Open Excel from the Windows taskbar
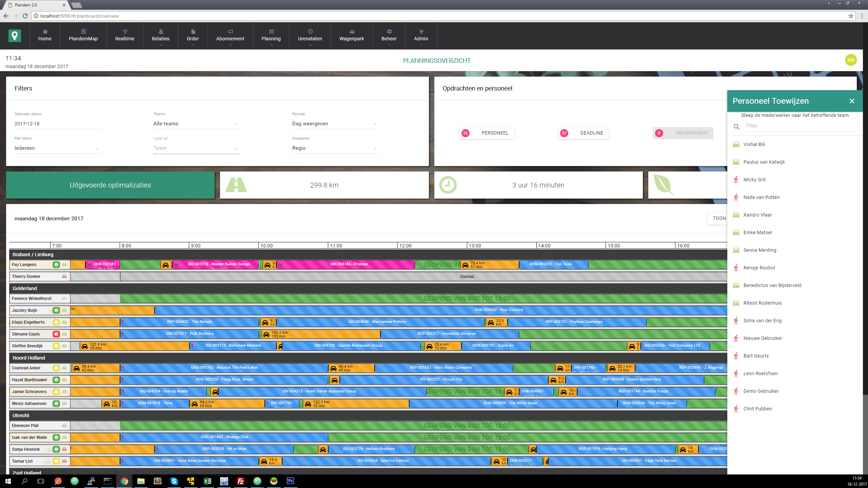 [207, 481]
